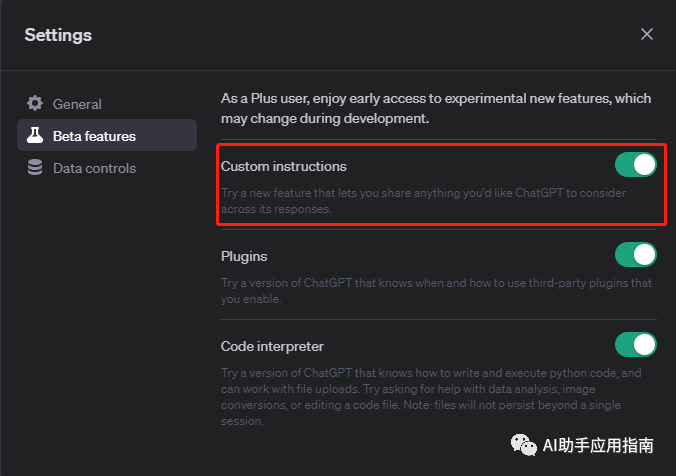The image size is (676, 476).
Task: Disable the Custom instructions toggle
Action: coord(635,165)
